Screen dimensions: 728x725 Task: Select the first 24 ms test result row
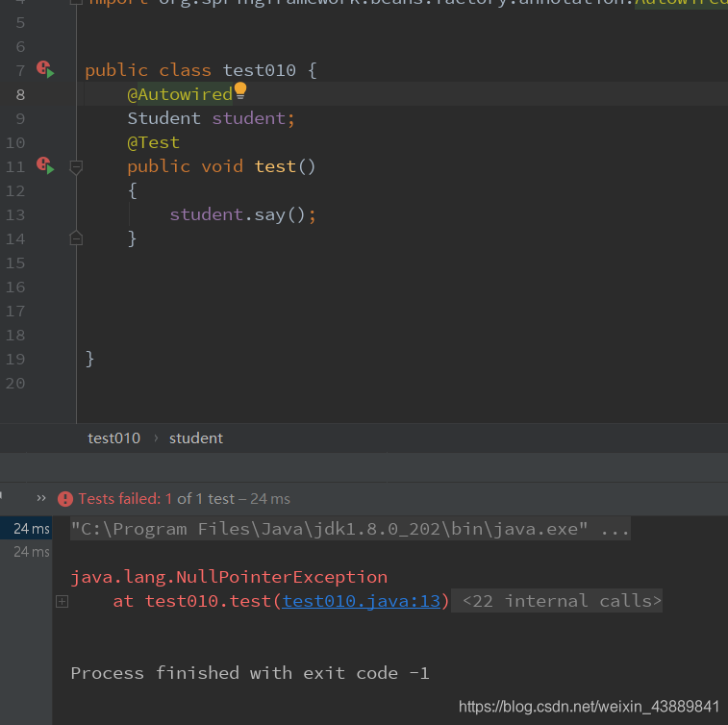tap(27, 528)
